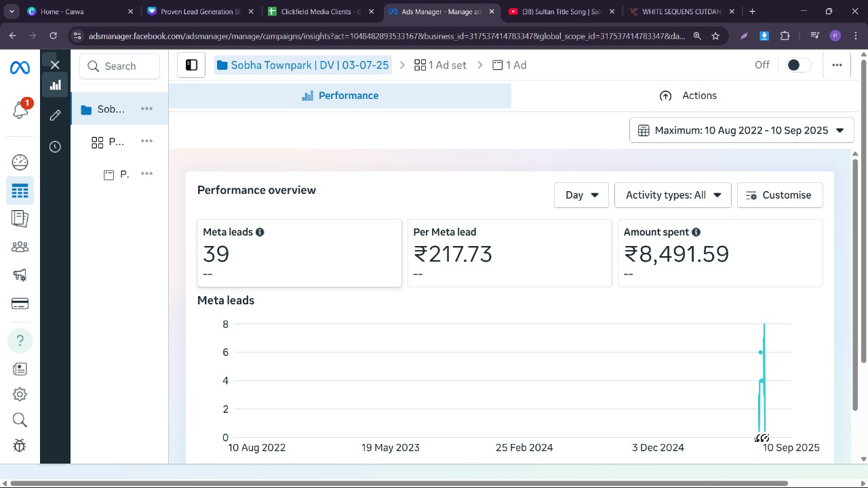This screenshot has height=488, width=868.
Task: Switch to the Actions tab
Action: (x=688, y=96)
